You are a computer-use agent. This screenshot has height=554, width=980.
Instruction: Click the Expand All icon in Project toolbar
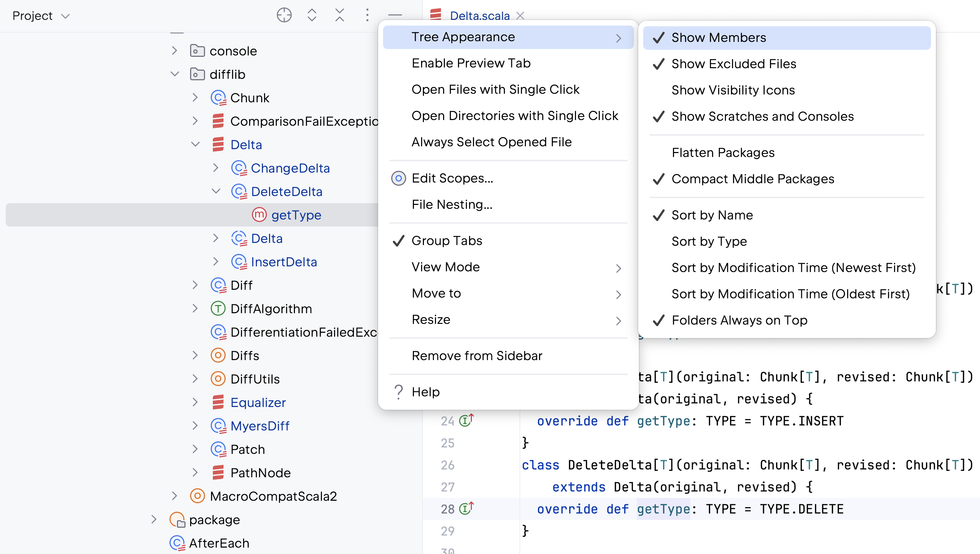point(312,15)
